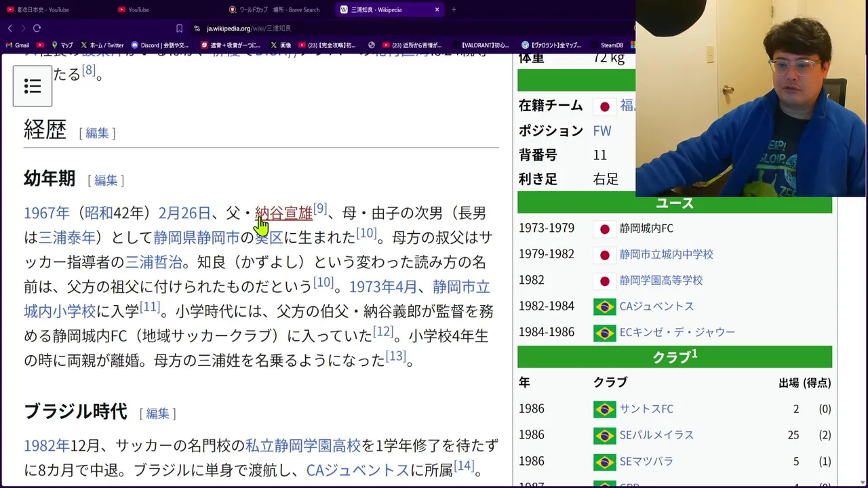
Task: Open the 昭和 link
Action: [99, 213]
